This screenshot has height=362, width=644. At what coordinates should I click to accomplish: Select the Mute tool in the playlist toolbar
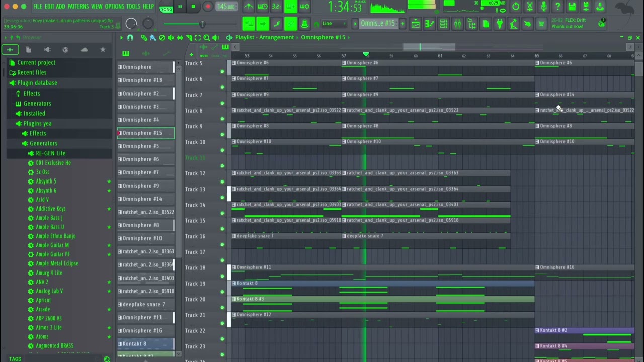(171, 38)
